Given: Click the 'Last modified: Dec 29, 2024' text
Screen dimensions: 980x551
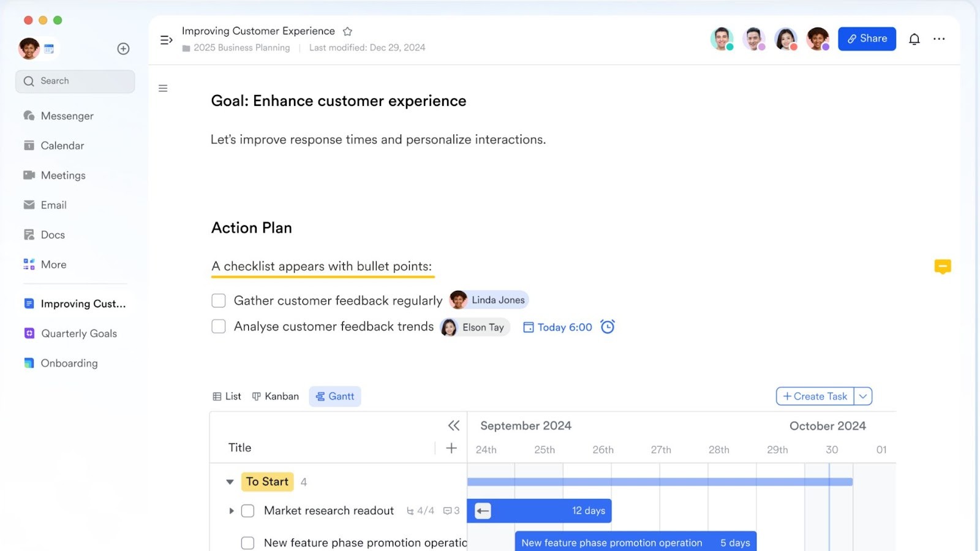Looking at the screenshot, I should click(367, 48).
